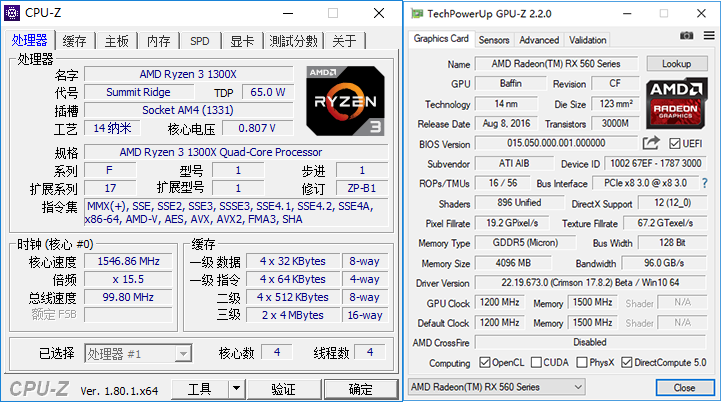Click the 工具 button
This screenshot has width=721, height=402.
(200, 389)
